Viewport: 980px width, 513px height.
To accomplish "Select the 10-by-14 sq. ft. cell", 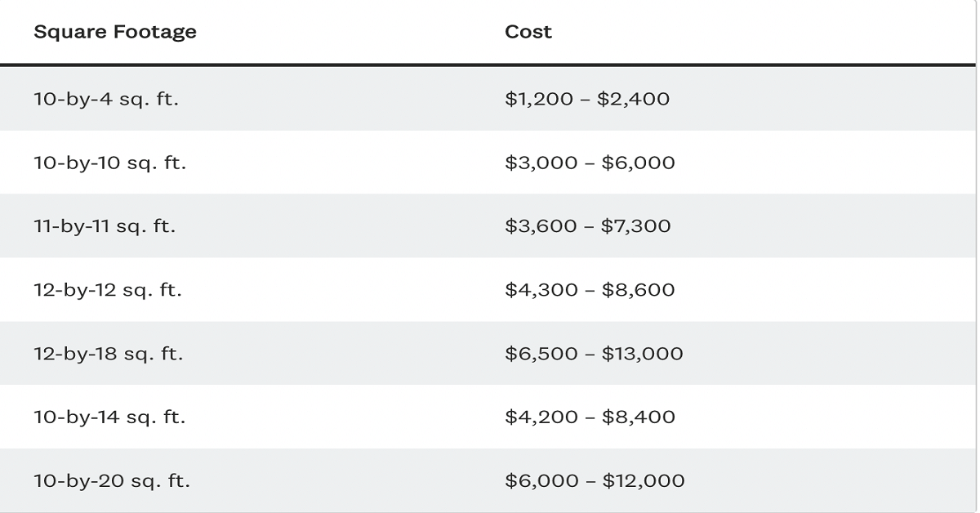I will pyautogui.click(x=109, y=417).
